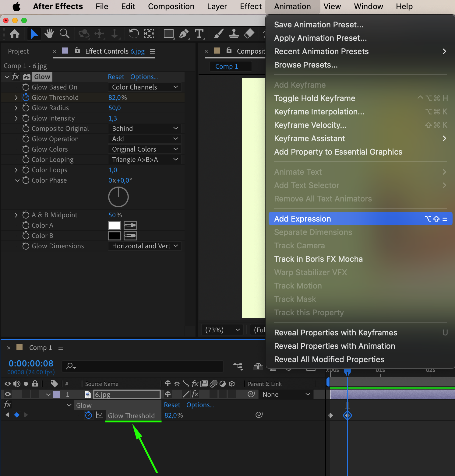Open the Comp 1 timeline panel menu

click(x=61, y=348)
